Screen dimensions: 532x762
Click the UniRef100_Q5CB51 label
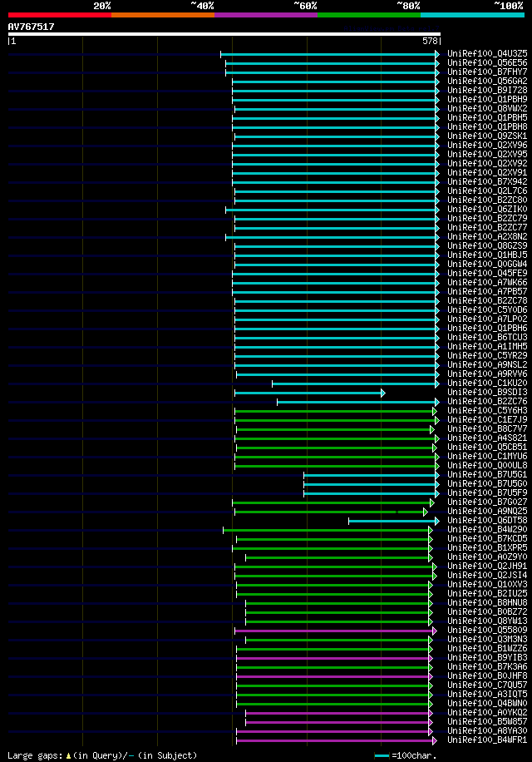click(487, 448)
